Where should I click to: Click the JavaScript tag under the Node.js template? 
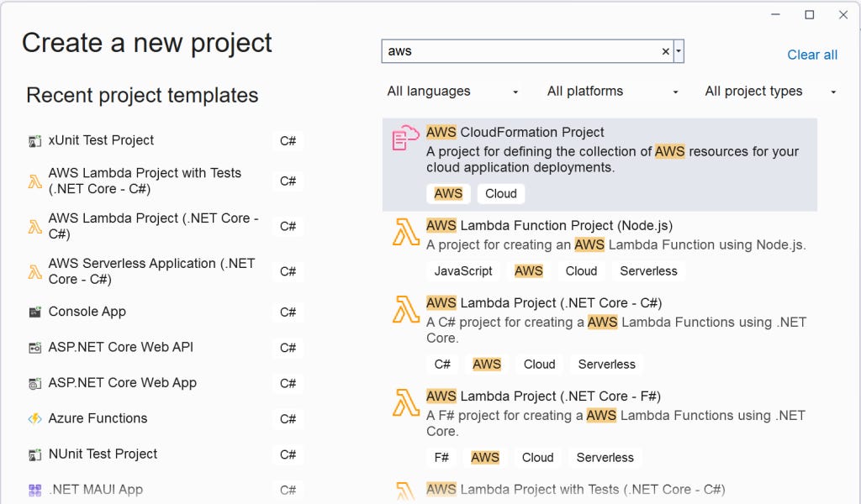(x=462, y=270)
